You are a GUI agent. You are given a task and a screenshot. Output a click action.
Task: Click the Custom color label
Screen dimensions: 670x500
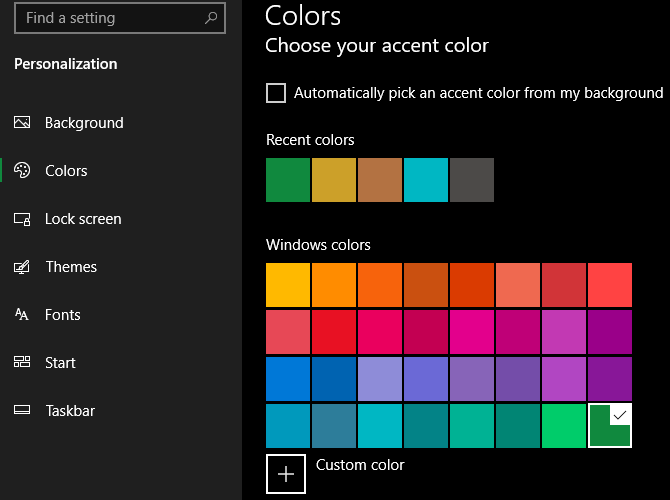360,465
